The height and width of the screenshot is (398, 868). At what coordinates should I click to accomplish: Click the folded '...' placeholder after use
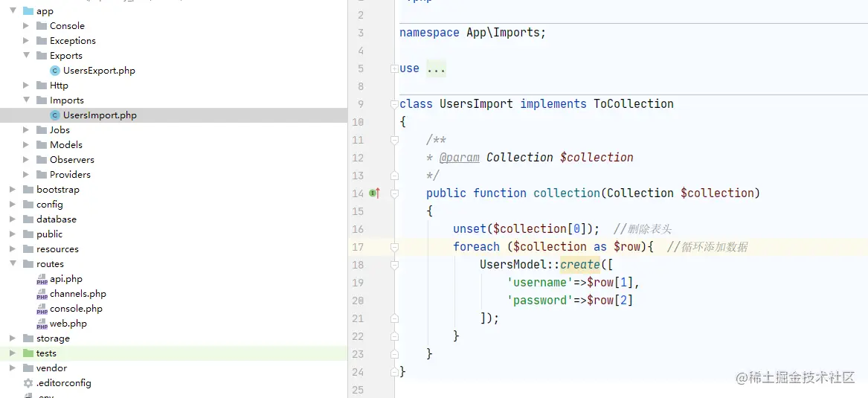pos(436,68)
